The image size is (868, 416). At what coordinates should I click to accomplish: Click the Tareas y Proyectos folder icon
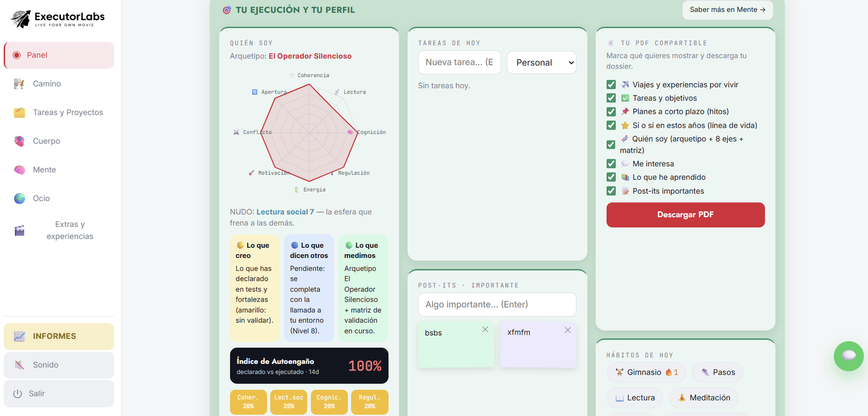click(20, 112)
